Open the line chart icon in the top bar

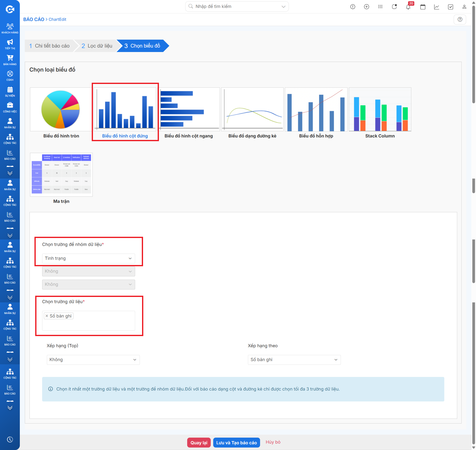click(x=437, y=7)
